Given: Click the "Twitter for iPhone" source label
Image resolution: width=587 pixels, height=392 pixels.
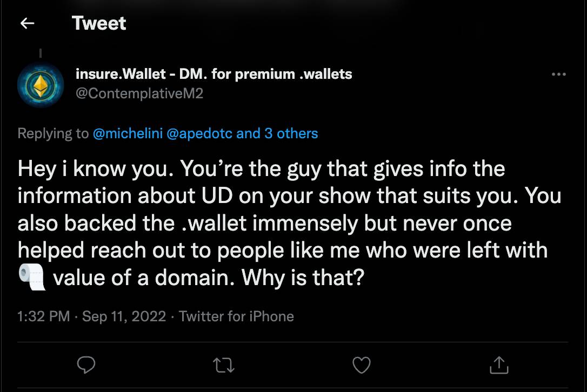Looking at the screenshot, I should [x=236, y=316].
